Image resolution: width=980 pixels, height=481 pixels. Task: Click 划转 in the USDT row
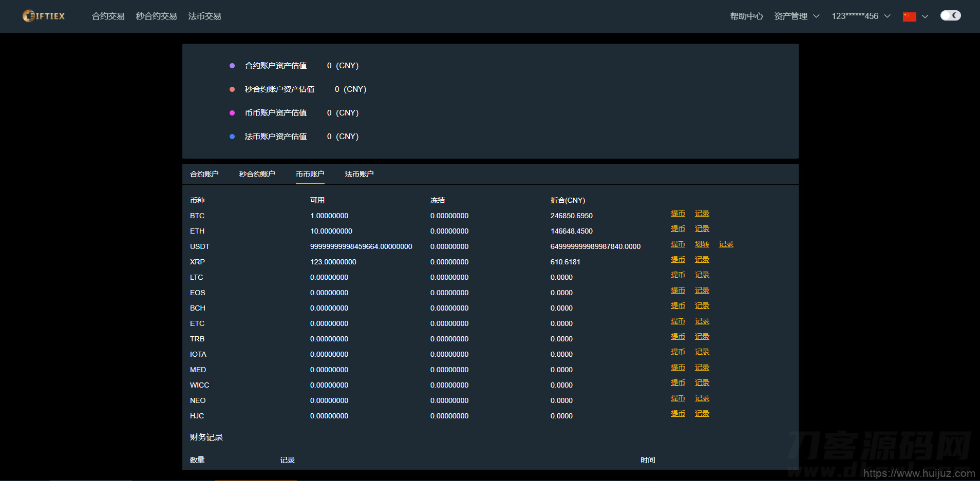(x=702, y=244)
